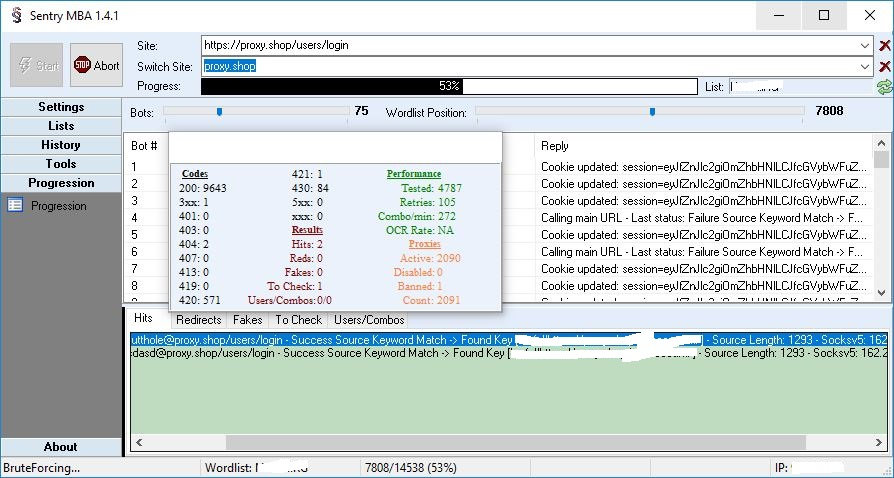Open the Lists sidebar section

[x=61, y=125]
